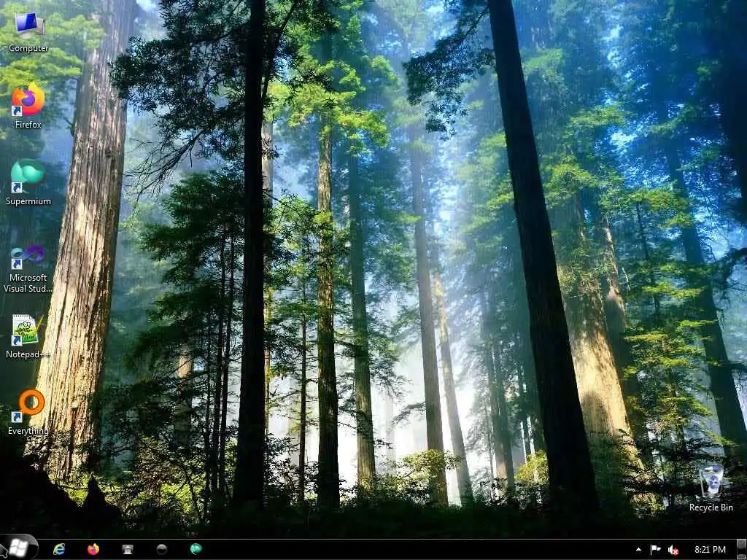The width and height of the screenshot is (747, 560).
Task: Click the Show Desktop strip
Action: [x=742, y=550]
